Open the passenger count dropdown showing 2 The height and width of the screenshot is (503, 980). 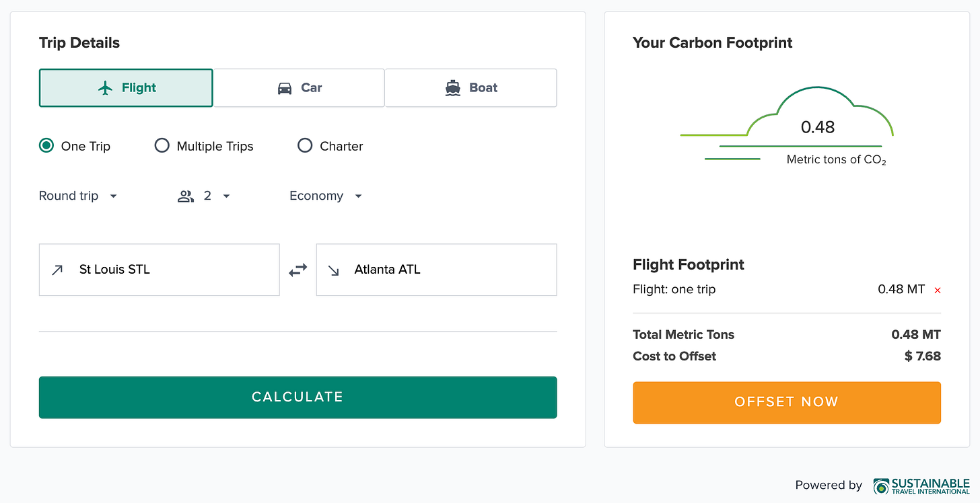pyautogui.click(x=205, y=196)
